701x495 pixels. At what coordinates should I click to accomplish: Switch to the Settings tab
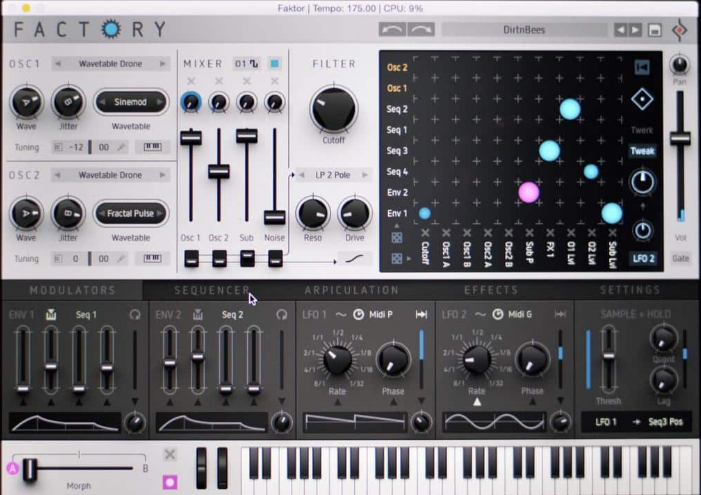[630, 290]
